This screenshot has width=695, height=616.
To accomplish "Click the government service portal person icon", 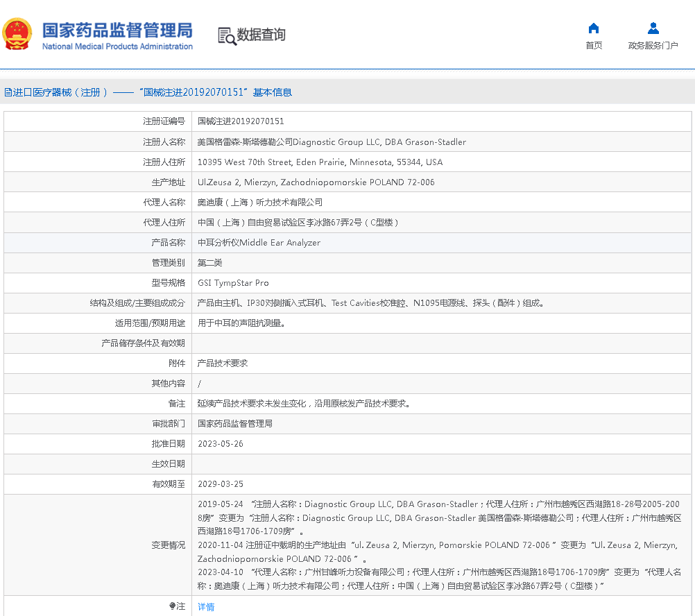I will tap(653, 28).
